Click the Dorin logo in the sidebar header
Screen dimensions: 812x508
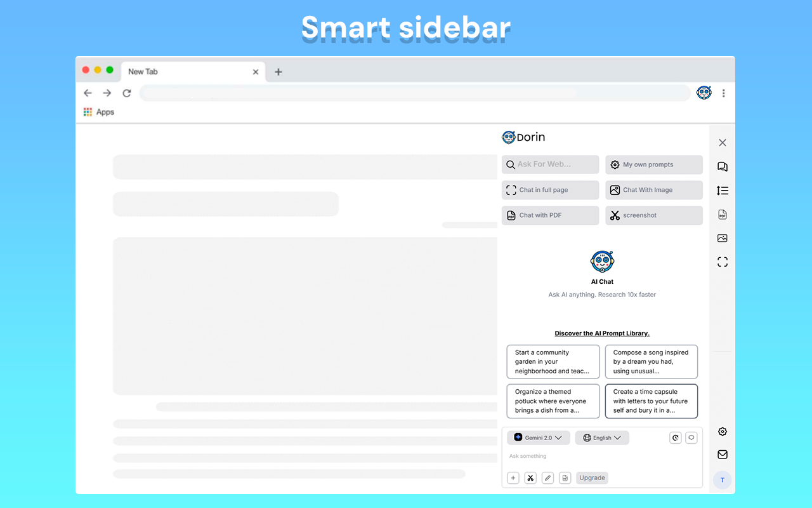click(523, 137)
